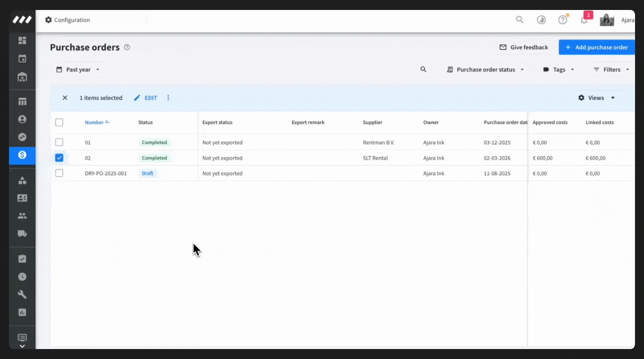Click the SLT Rental supplier cell

click(375, 158)
